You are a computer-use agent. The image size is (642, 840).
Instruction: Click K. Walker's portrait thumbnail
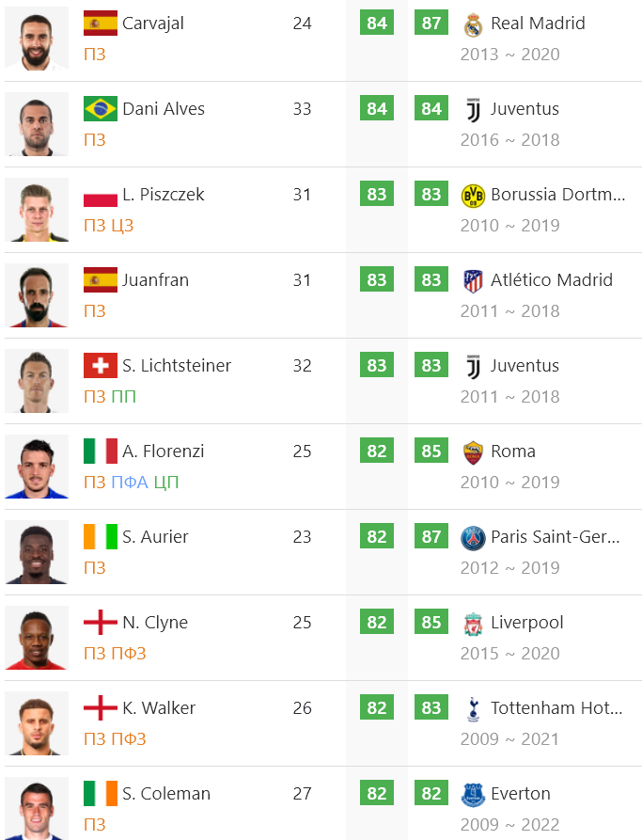[x=37, y=723]
